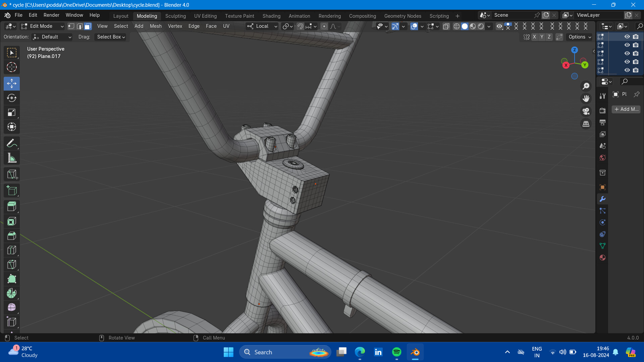Activate the Rotate tool
Viewport: 644px width, 362px height.
pos(12,98)
